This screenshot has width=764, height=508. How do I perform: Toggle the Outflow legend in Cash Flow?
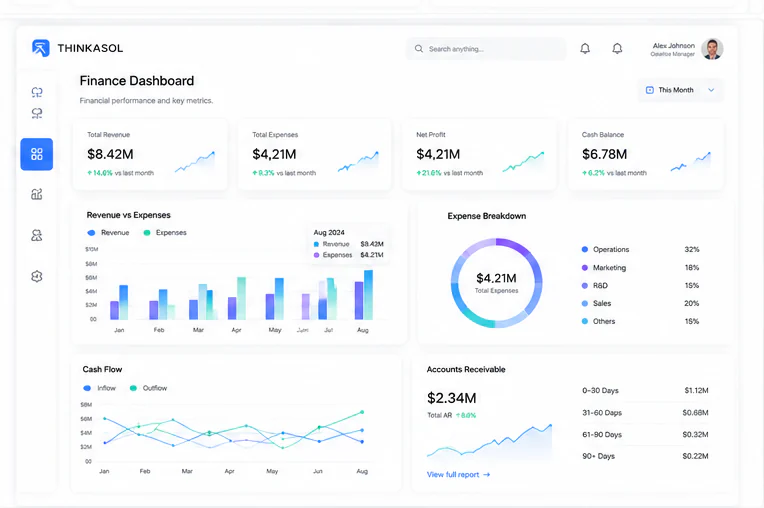[x=148, y=388]
